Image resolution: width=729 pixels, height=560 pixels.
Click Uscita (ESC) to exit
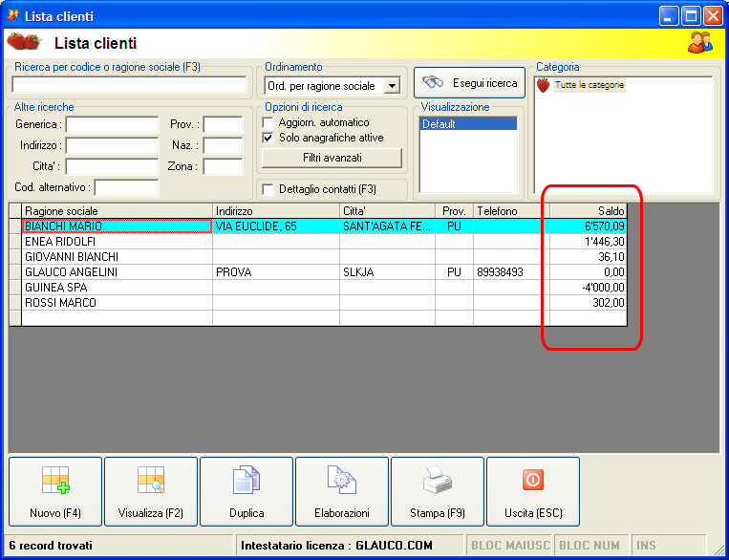coord(533,491)
